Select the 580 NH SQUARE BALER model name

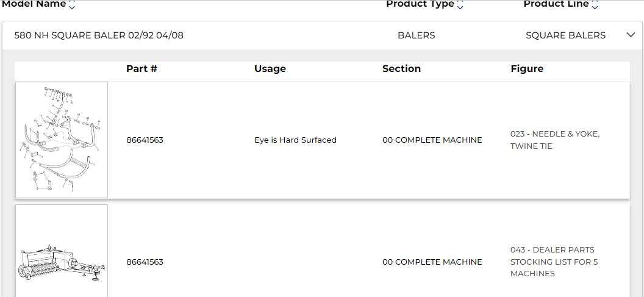pyautogui.click(x=99, y=35)
